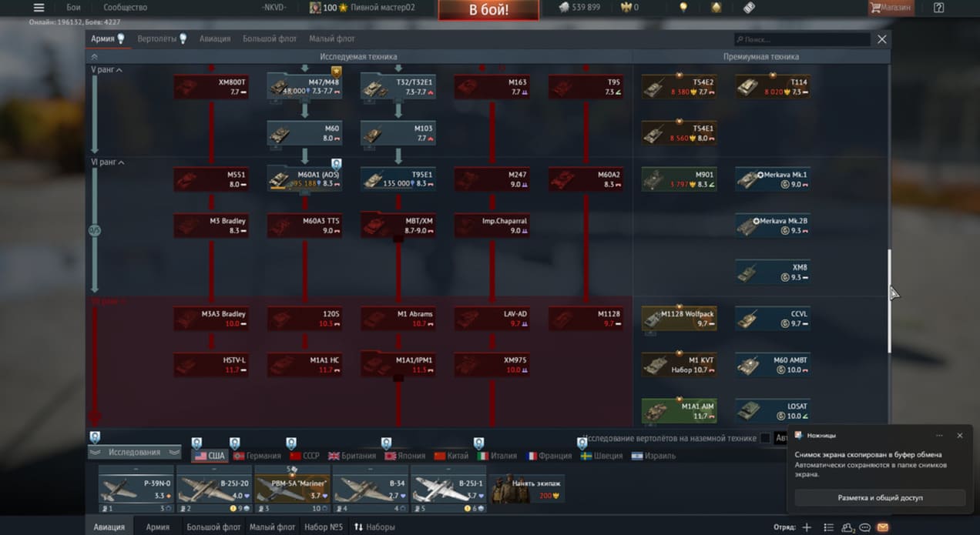
Task: Open the Магазин shop cart
Action: (890, 8)
